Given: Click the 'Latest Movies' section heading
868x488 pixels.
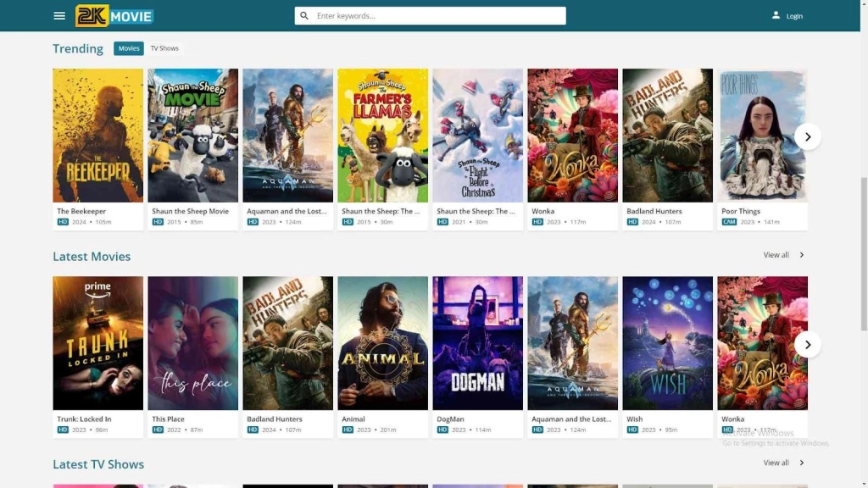Looking at the screenshot, I should [x=92, y=256].
